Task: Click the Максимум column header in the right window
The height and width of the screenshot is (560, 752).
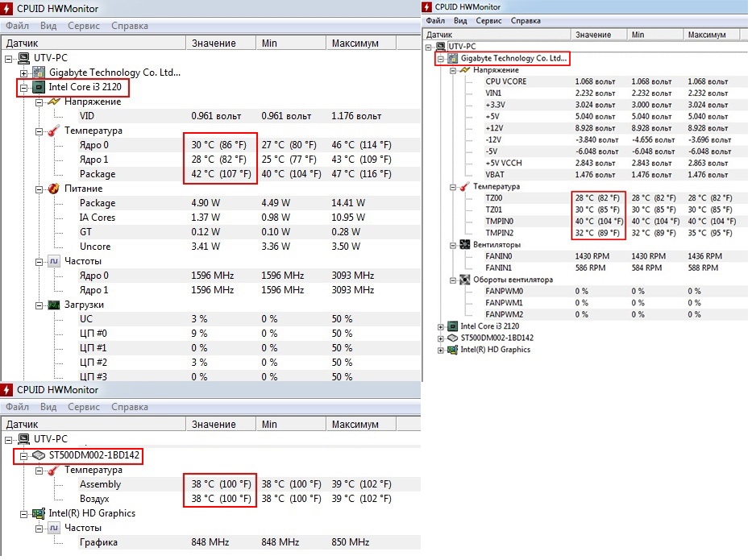Action: coord(708,35)
